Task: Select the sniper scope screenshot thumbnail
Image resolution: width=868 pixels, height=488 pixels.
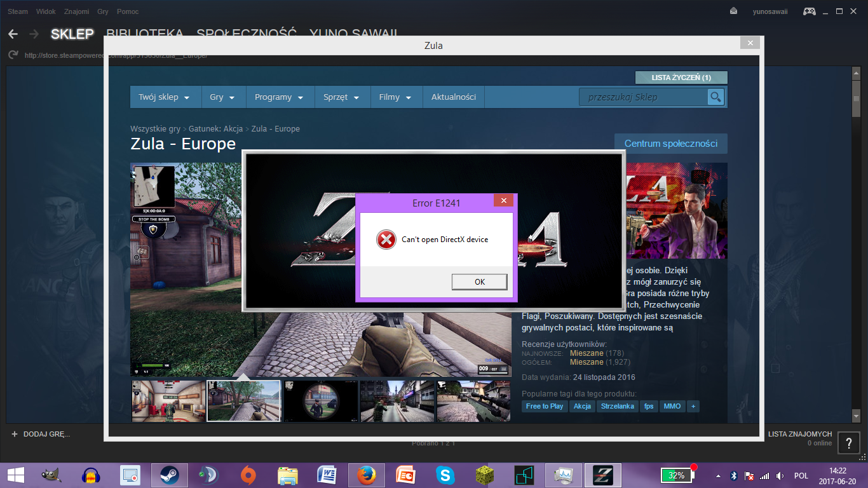Action: (321, 402)
